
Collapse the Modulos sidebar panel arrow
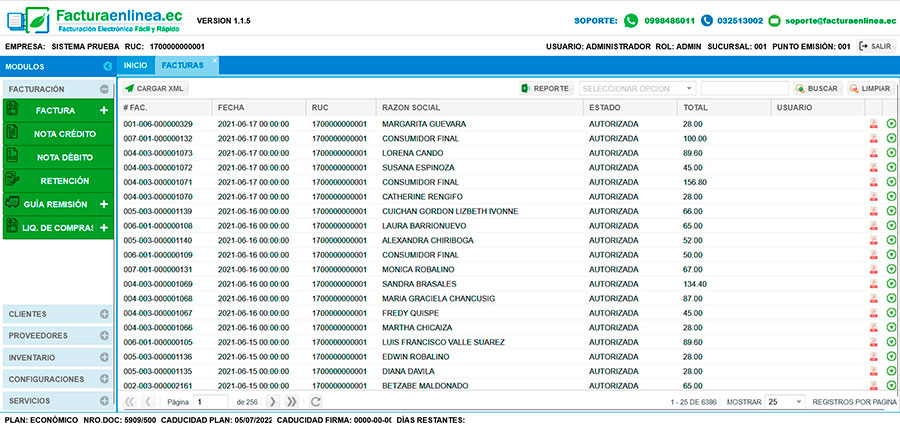pyautogui.click(x=107, y=66)
